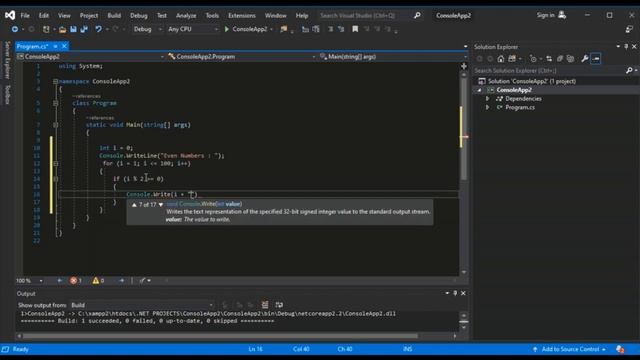Save the current file with Save icon

[x=73, y=29]
